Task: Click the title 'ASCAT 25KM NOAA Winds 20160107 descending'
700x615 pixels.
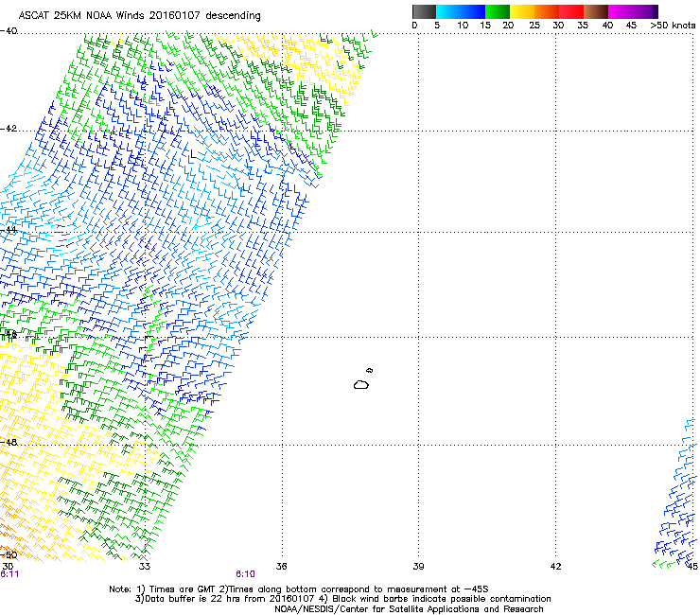Action: (139, 16)
